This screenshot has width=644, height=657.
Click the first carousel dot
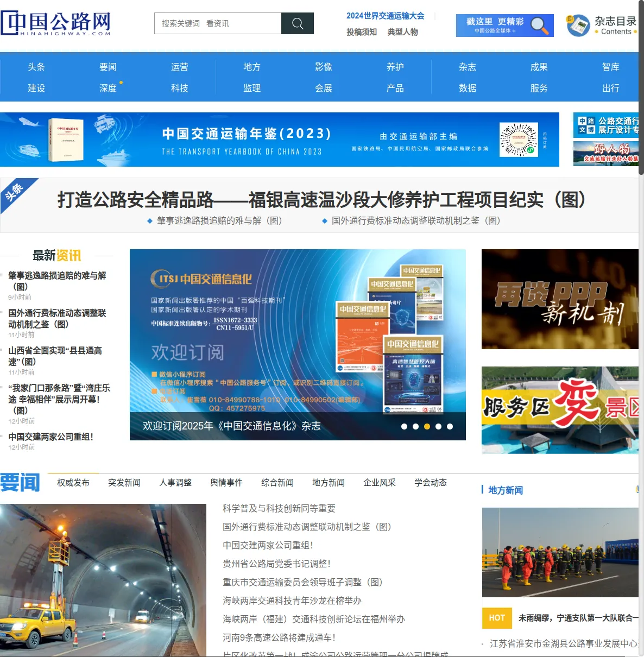[x=404, y=426]
